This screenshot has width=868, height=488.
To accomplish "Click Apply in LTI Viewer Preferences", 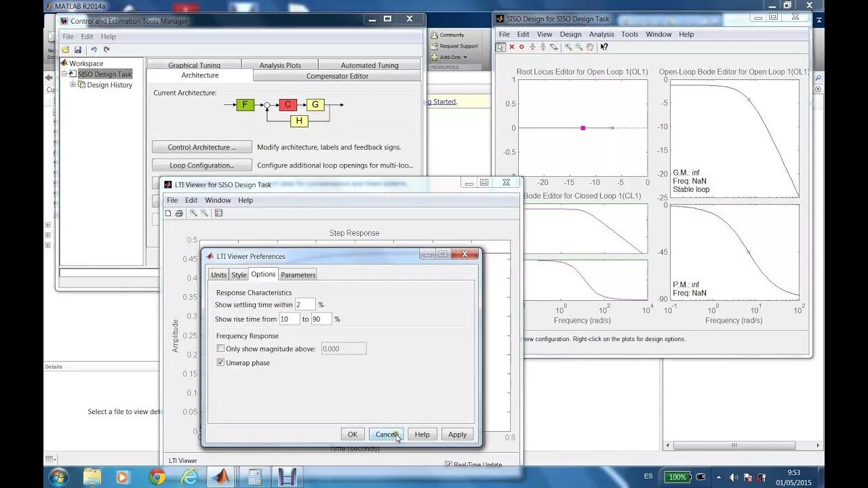I will [x=457, y=434].
